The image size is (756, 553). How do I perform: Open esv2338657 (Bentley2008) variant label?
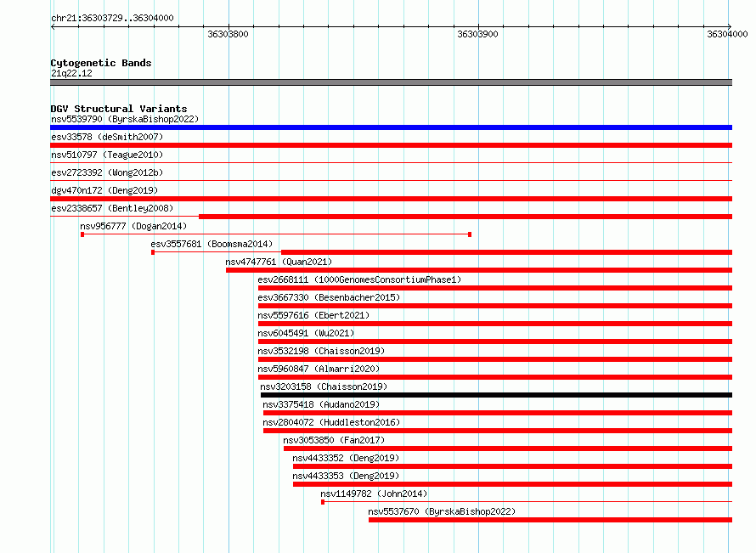(x=112, y=208)
